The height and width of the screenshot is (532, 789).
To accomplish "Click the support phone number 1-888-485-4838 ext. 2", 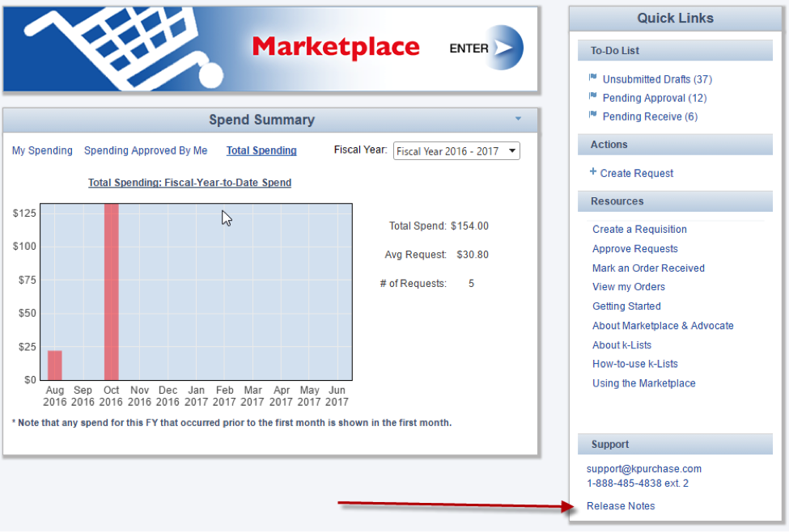I will [x=638, y=483].
